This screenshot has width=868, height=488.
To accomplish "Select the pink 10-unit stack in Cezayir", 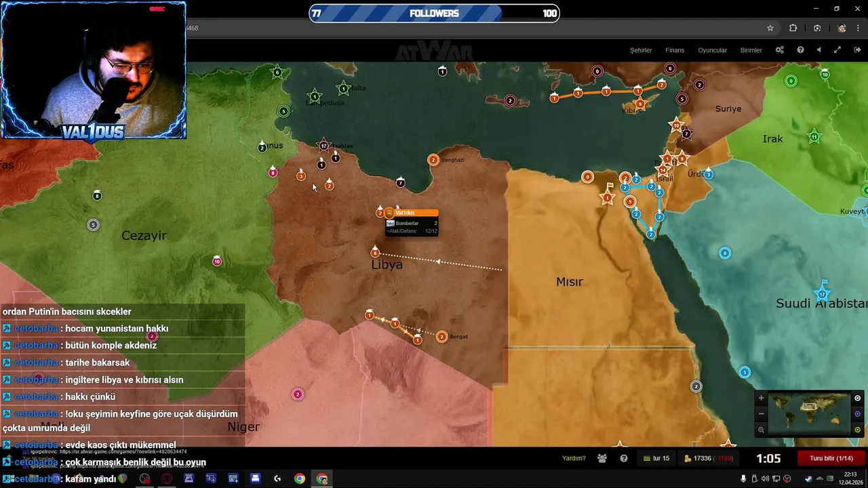I will click(217, 261).
